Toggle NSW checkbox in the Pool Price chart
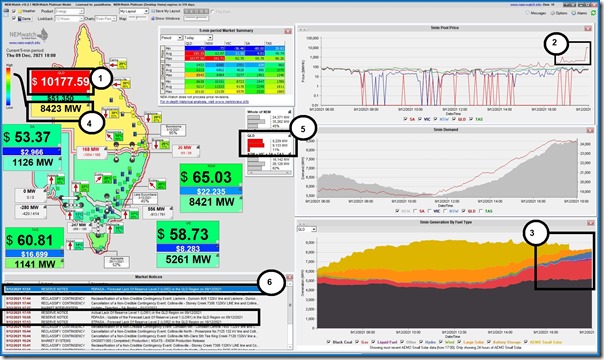This screenshot has height=360, width=604. point(436,119)
